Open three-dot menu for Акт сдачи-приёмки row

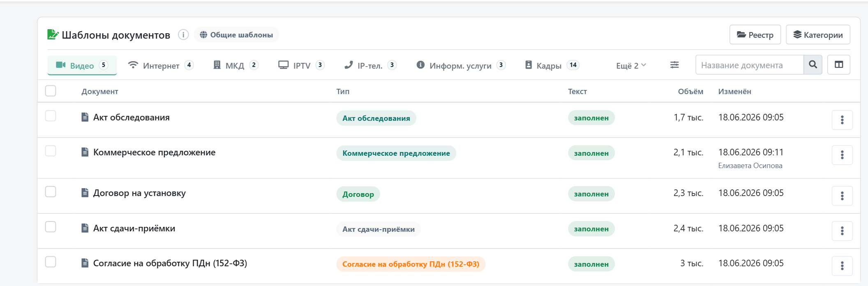click(x=842, y=231)
